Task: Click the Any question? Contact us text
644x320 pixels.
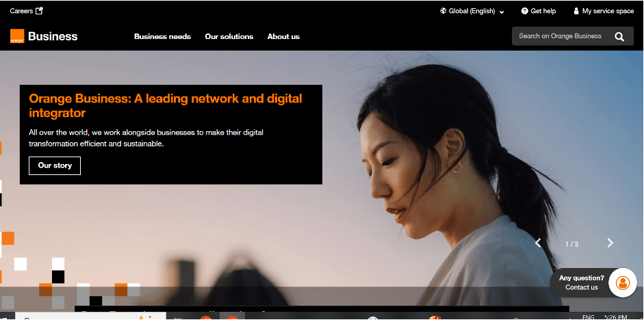Action: point(582,282)
